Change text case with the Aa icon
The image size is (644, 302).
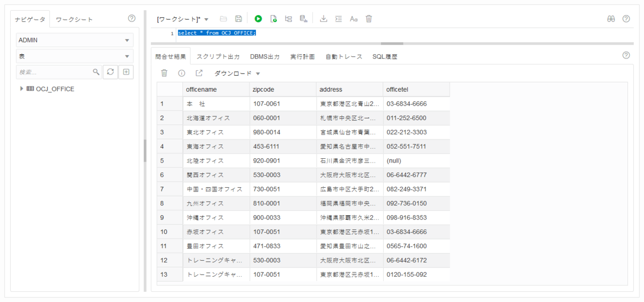[354, 19]
